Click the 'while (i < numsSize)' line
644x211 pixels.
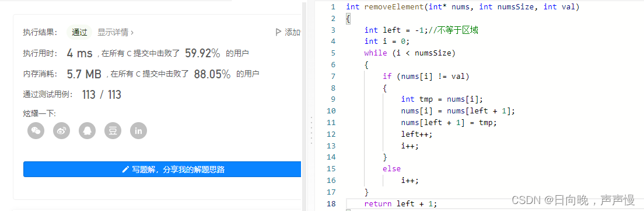pyautogui.click(x=410, y=53)
